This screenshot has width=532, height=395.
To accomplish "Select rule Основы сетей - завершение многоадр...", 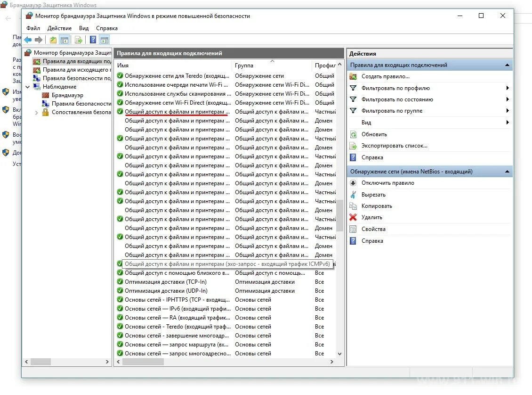I will tap(177, 336).
